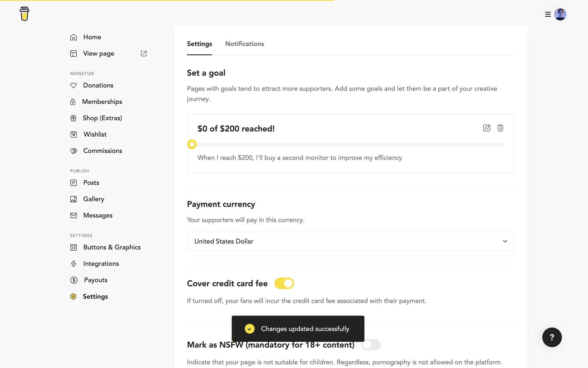The height and width of the screenshot is (368, 588).
Task: Click the Buy Me a Coffee logo
Action: pos(24,14)
